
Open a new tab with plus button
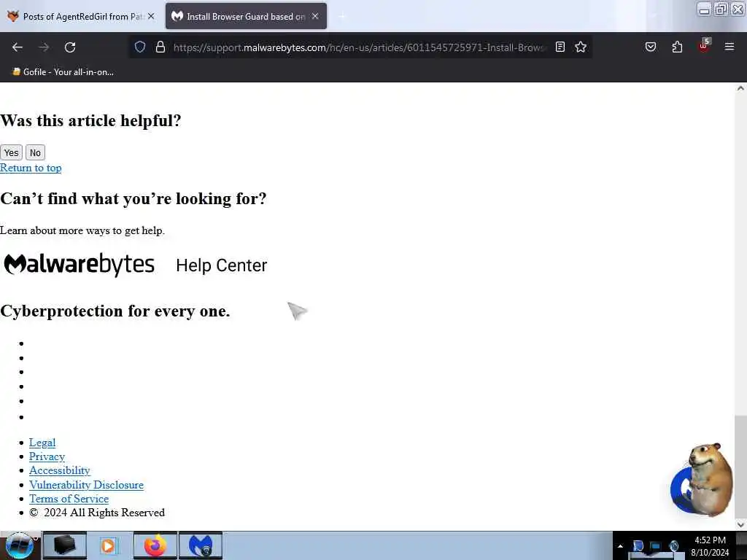tap(341, 16)
